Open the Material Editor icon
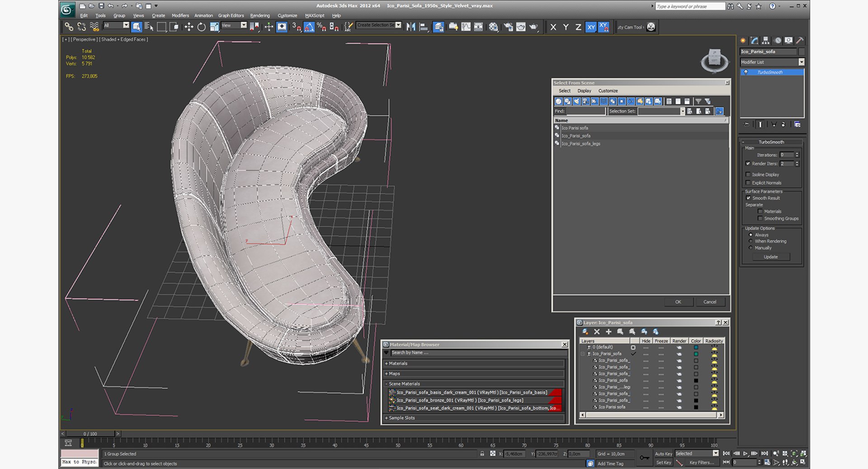 [493, 27]
